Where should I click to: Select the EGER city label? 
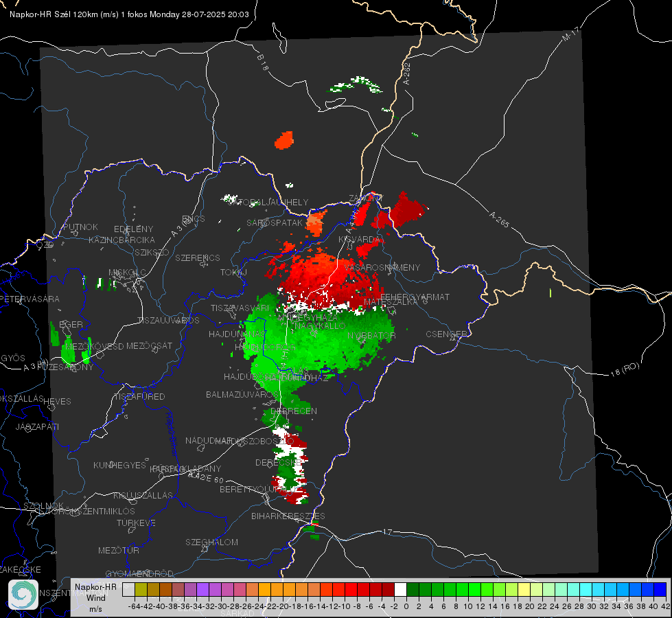tap(71, 325)
